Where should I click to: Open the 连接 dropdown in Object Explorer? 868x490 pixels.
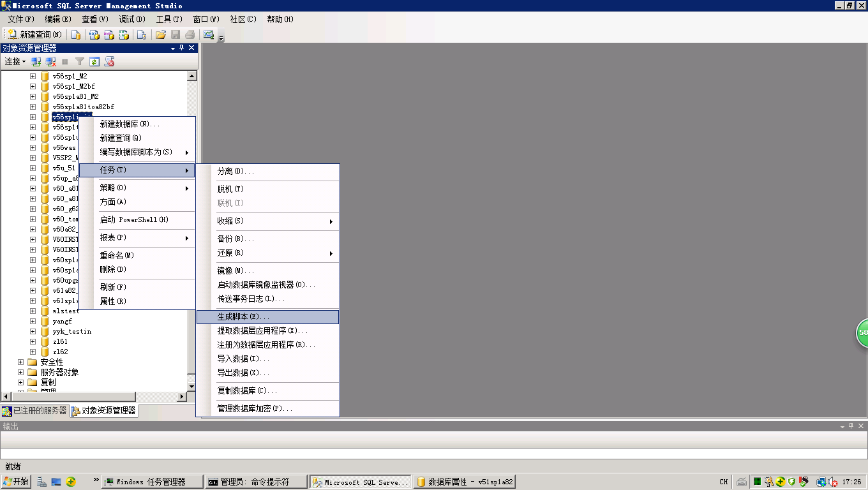[15, 62]
